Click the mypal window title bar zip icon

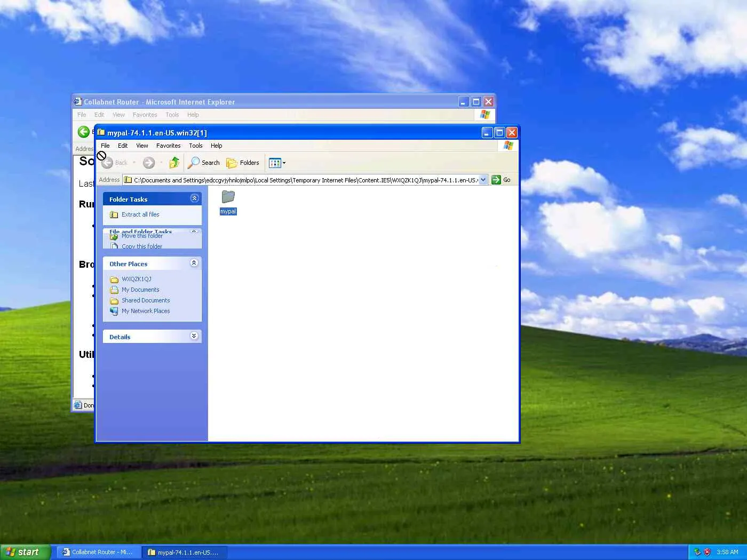pyautogui.click(x=101, y=132)
